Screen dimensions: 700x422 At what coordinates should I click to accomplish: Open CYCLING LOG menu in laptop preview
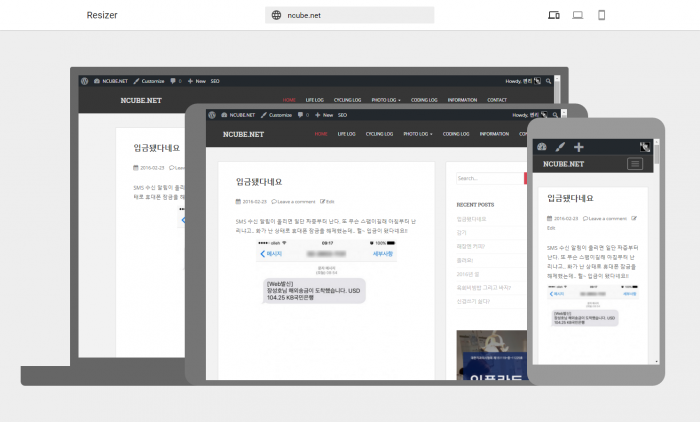click(x=347, y=100)
